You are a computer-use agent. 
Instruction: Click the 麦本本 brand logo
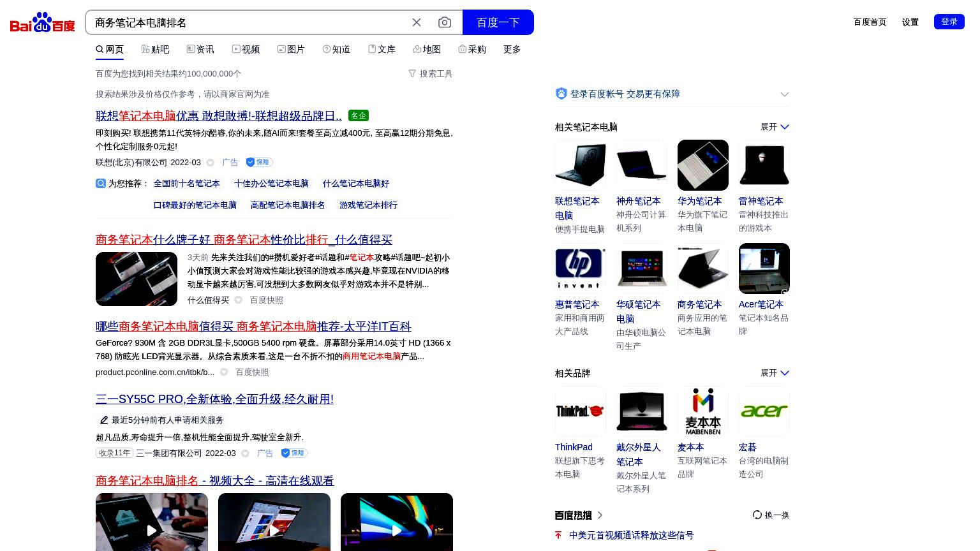703,411
